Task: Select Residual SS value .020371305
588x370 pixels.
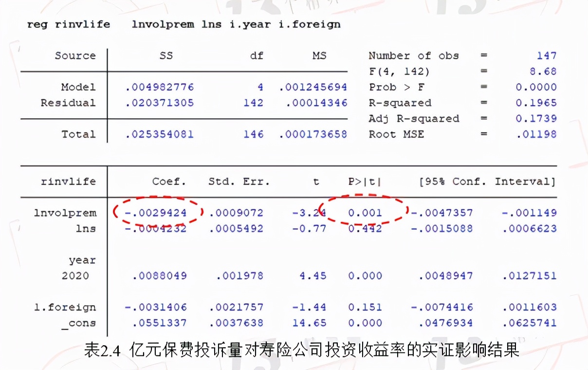Action: point(160,103)
